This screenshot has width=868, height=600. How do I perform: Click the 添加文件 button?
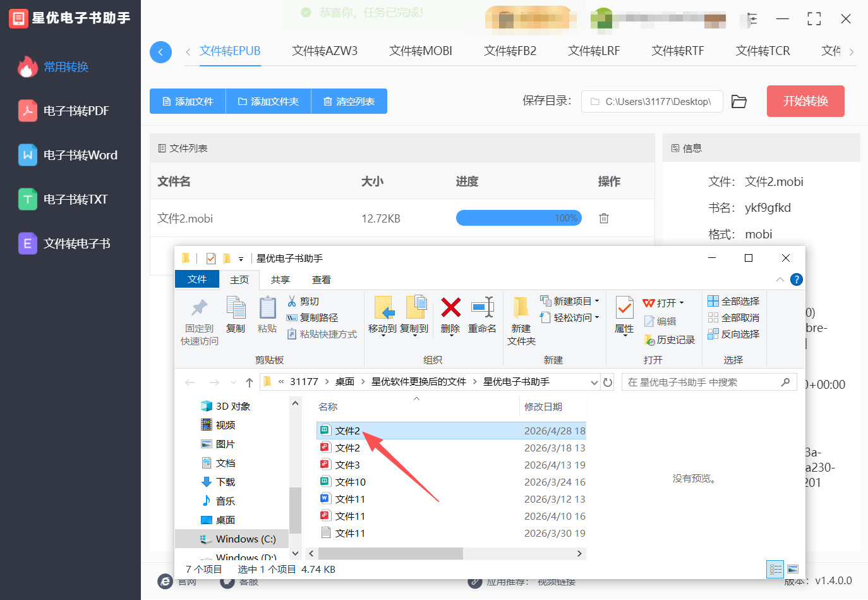(188, 101)
